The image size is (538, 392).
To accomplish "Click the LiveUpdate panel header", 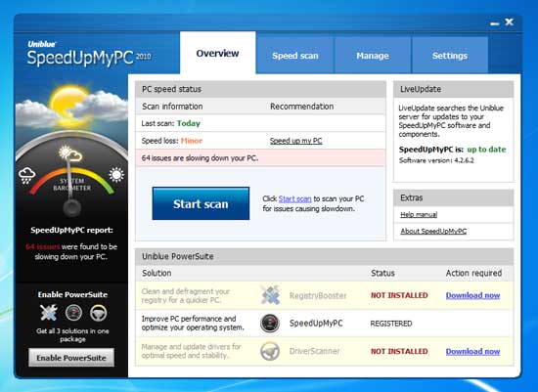I will click(454, 89).
